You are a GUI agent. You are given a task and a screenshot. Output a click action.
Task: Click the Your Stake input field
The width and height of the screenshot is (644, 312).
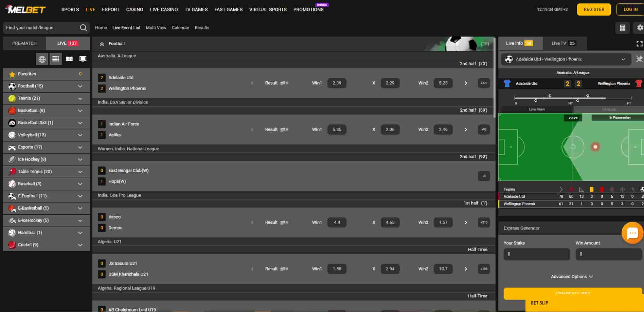tap(537, 254)
